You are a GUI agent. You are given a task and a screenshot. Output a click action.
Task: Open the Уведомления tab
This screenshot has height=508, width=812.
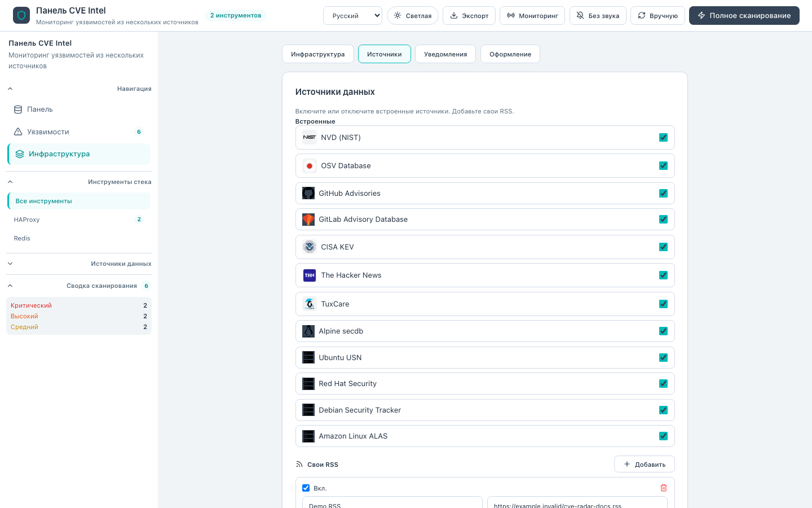[445, 54]
